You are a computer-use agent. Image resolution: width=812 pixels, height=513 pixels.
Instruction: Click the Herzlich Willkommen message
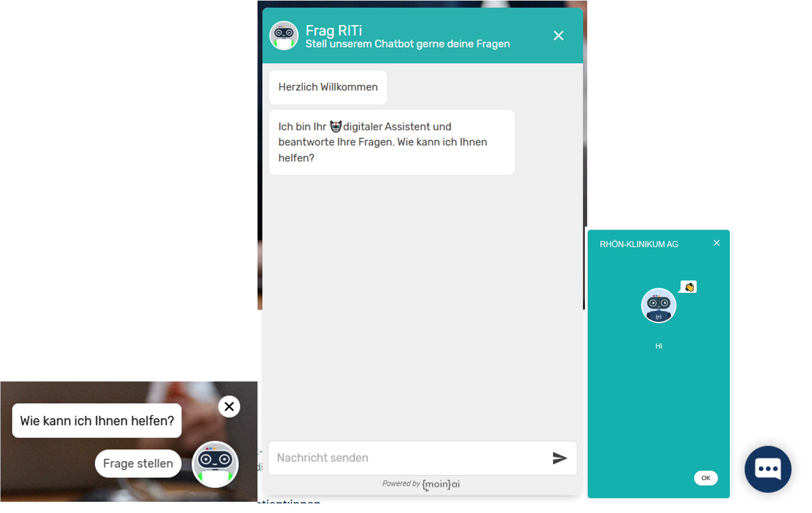(x=328, y=87)
